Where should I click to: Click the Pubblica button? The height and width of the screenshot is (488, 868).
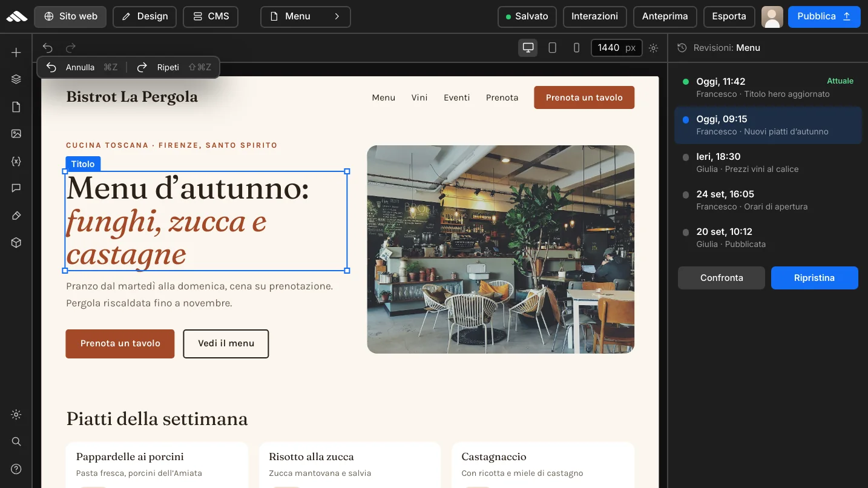(824, 16)
